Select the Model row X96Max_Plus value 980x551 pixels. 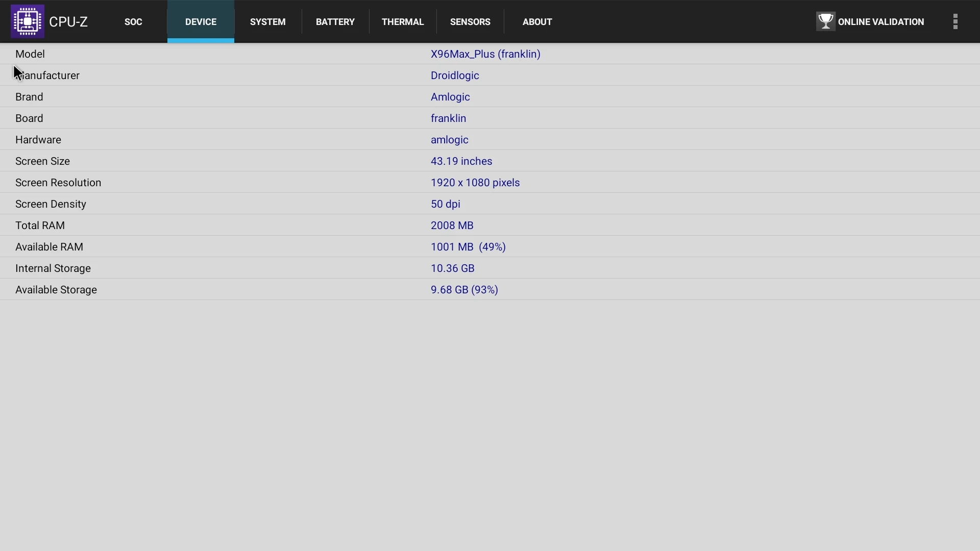485,54
